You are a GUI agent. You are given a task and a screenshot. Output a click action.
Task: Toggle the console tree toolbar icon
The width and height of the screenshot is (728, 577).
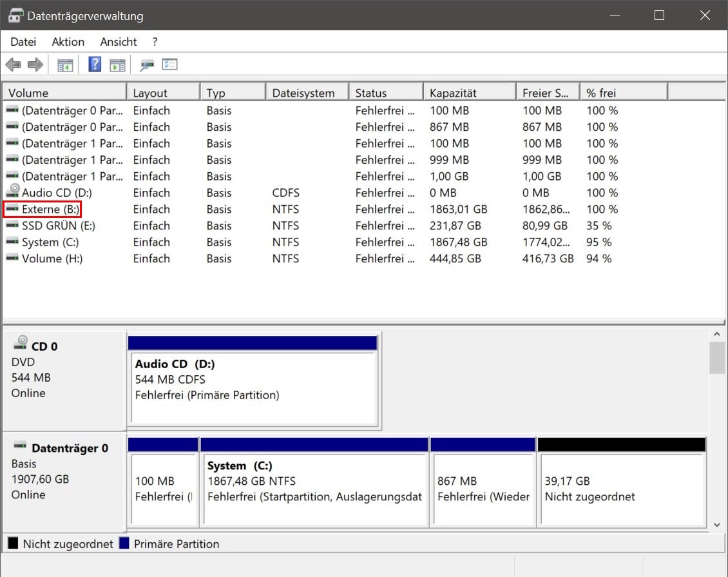(65, 65)
